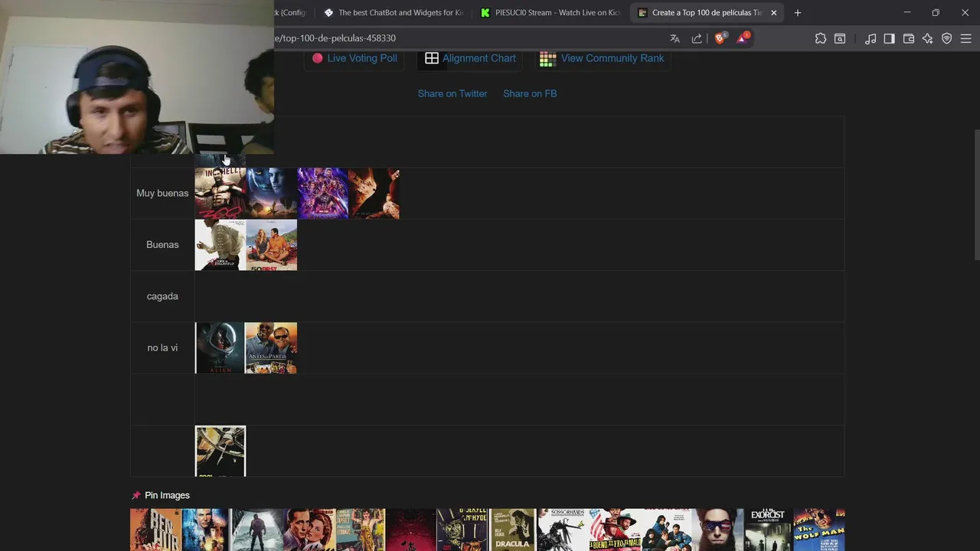
Task: Click the Alignment Chart grid icon
Action: 432,58
